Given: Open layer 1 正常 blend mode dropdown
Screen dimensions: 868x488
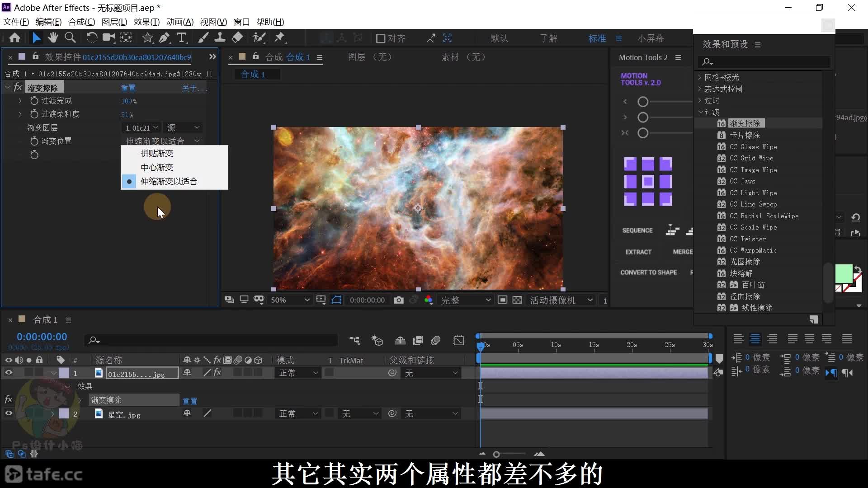Looking at the screenshot, I should point(298,373).
